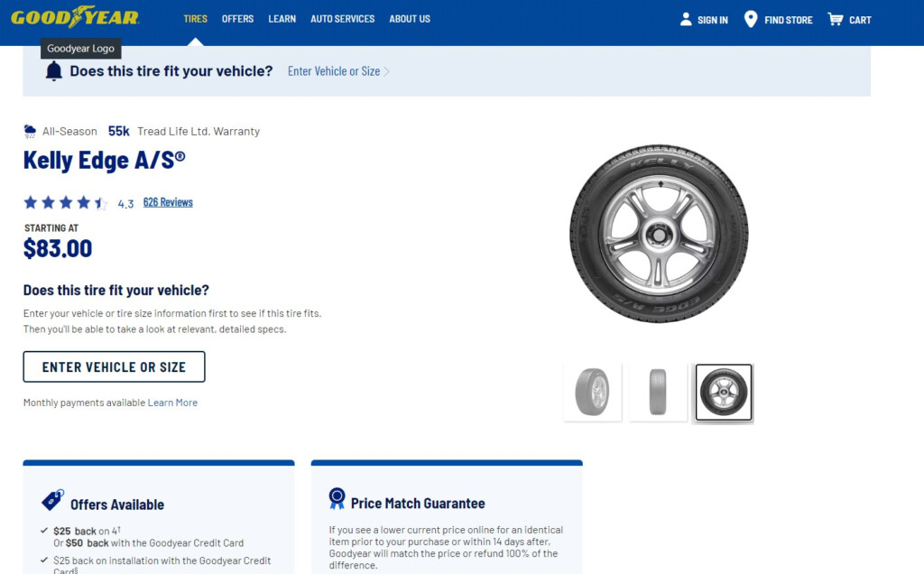This screenshot has width=924, height=574.
Task: Click the Sign In link
Action: point(713,20)
